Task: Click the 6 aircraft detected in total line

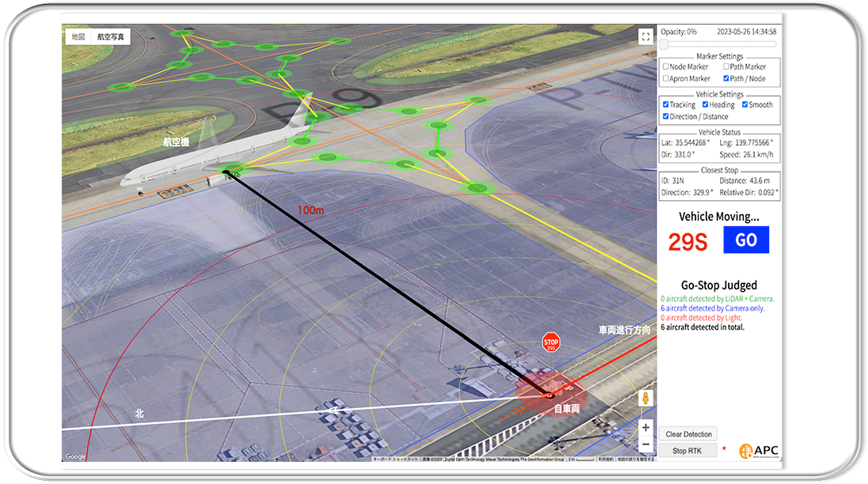Action: 703,327
